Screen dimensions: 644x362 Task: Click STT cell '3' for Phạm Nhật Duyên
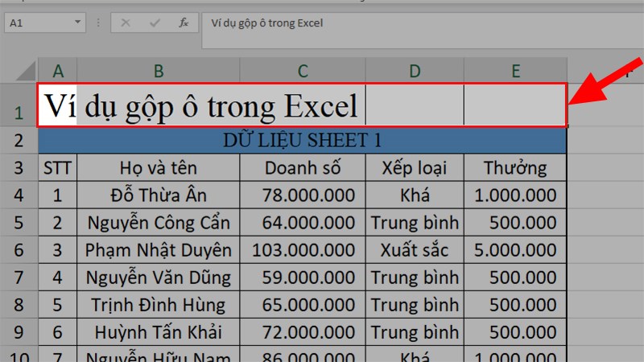57,250
